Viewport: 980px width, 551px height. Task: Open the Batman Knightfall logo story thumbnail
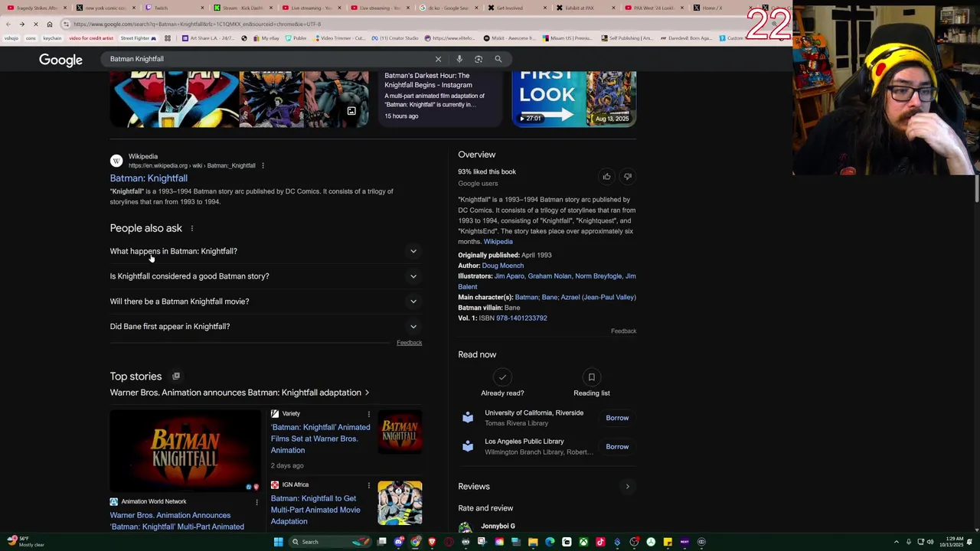tap(185, 450)
